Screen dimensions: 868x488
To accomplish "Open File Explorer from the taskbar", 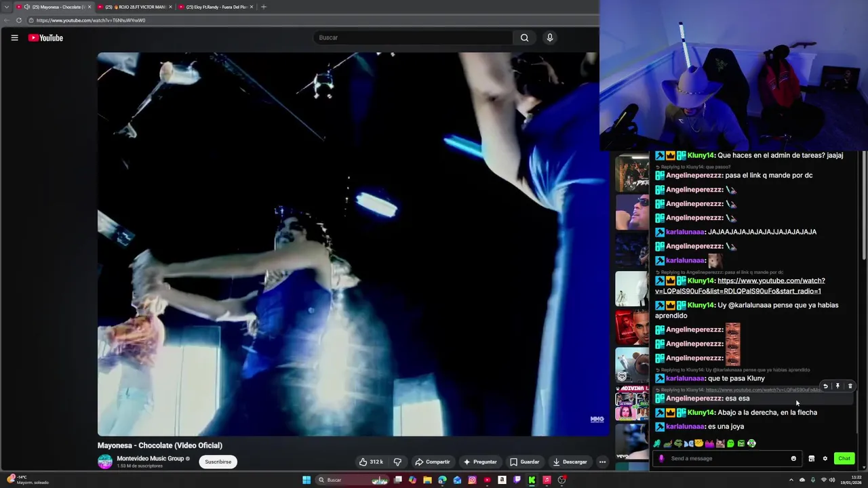I will tap(427, 480).
